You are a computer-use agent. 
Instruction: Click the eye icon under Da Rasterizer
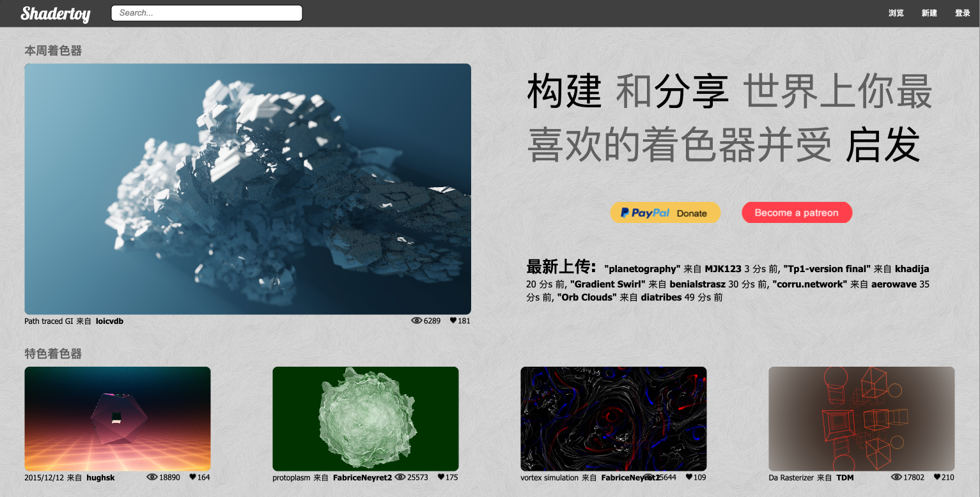point(896,477)
